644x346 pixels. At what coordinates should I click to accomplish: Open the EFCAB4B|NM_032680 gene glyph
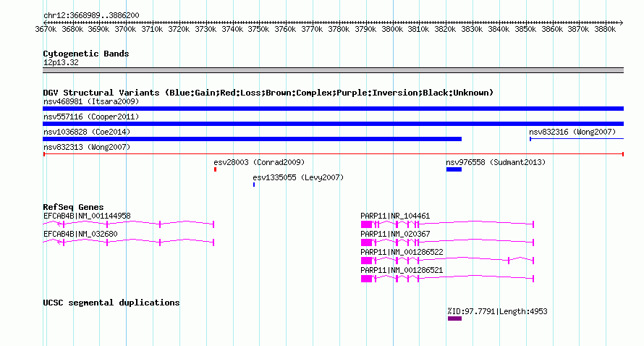point(129,242)
